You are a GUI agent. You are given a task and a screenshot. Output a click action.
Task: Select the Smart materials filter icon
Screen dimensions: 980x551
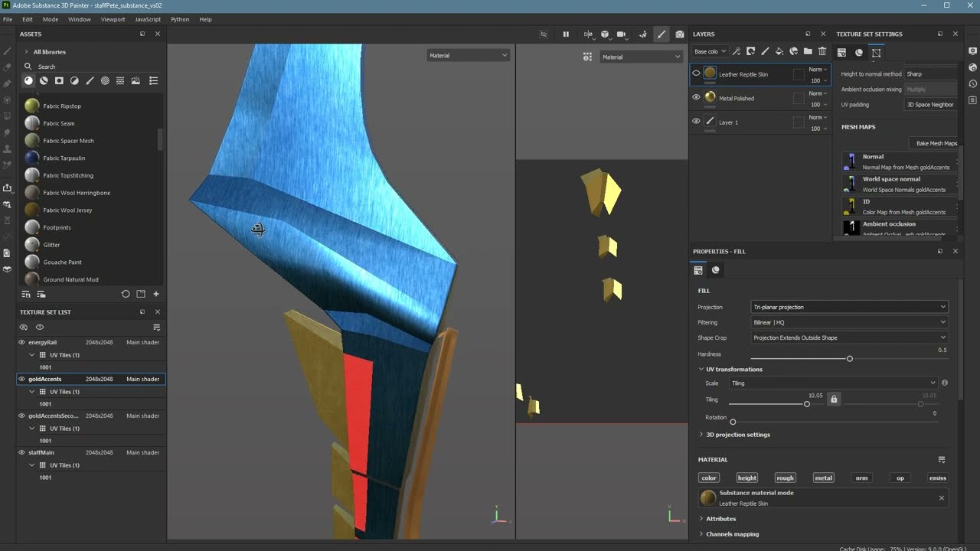[44, 80]
